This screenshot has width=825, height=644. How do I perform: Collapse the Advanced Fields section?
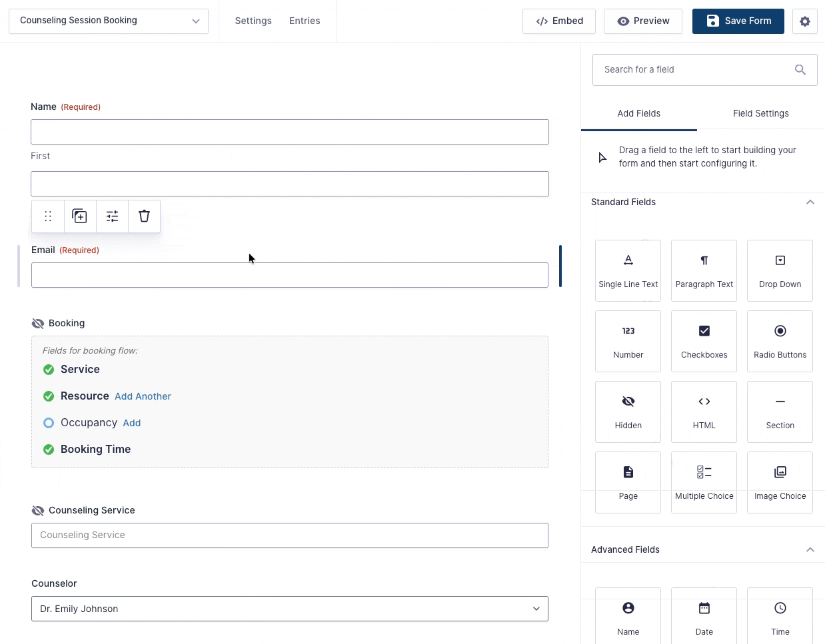click(x=810, y=550)
